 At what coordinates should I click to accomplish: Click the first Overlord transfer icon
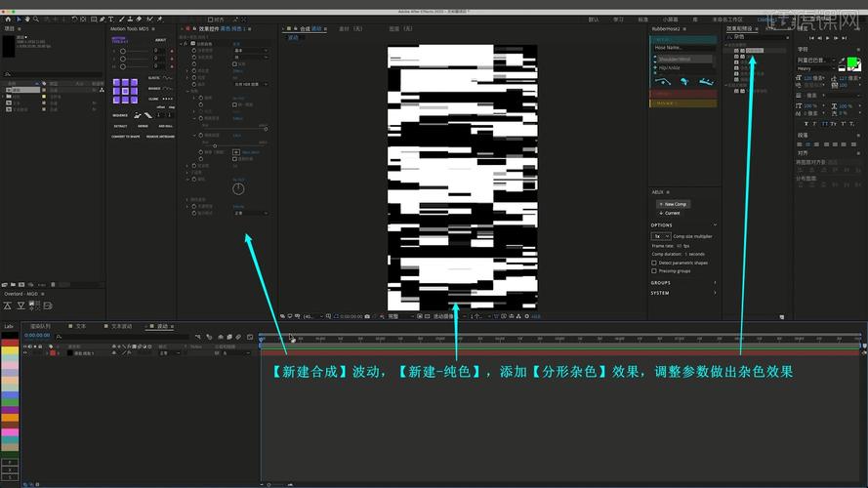[8, 305]
